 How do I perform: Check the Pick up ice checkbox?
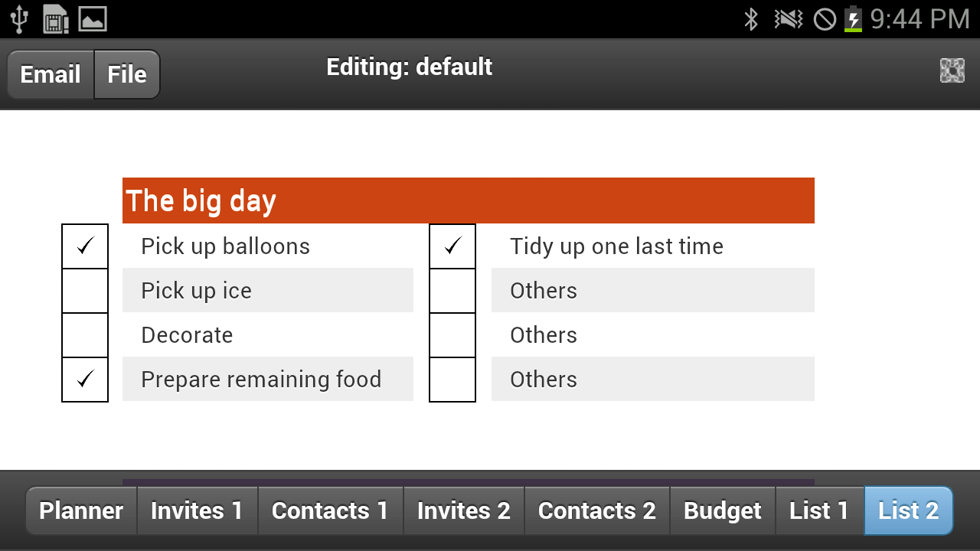coord(85,291)
